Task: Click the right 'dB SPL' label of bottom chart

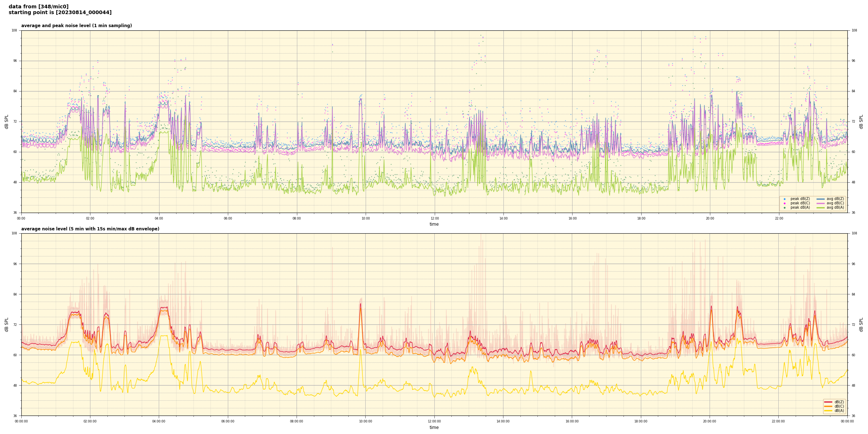Action: click(861, 324)
